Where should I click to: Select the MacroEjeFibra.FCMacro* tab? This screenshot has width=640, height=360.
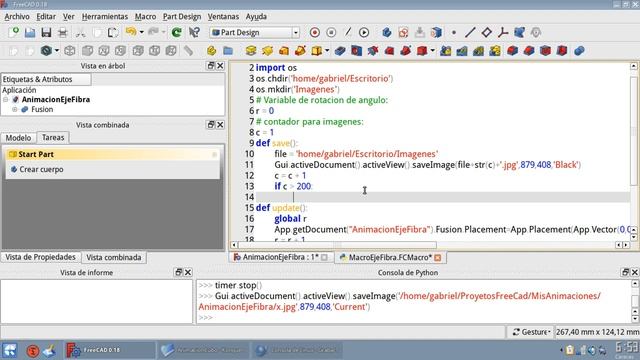click(389, 257)
